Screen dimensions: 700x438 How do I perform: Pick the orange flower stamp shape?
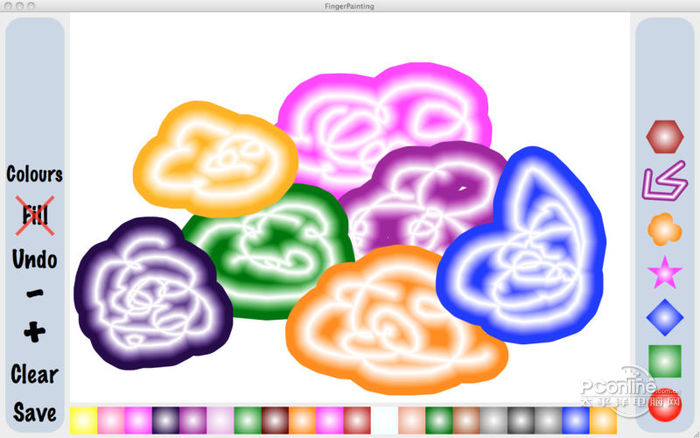coord(665,229)
